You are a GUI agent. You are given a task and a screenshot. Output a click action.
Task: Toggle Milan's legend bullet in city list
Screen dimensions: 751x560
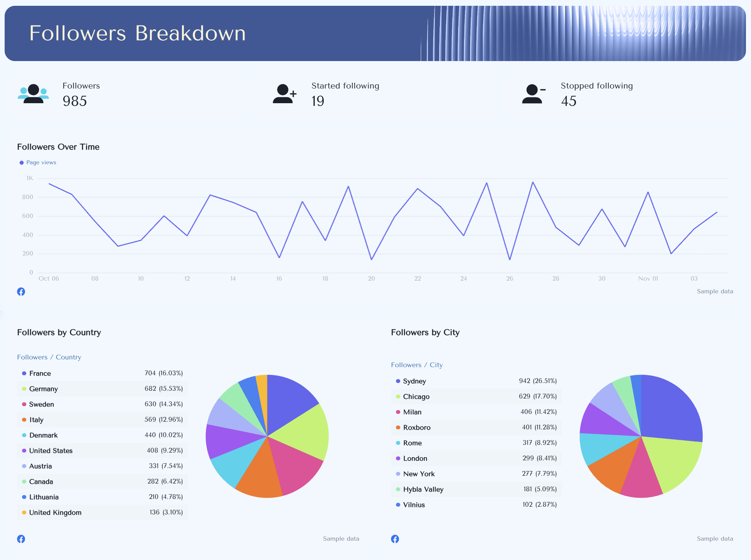[398, 412]
